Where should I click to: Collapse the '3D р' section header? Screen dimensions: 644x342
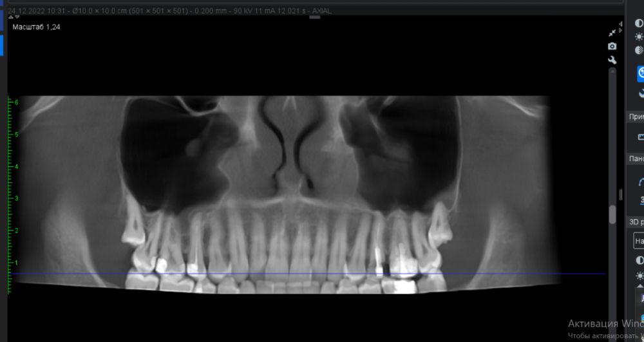[x=636, y=222]
